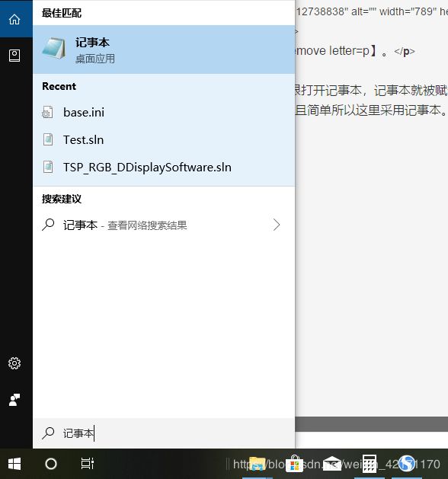Open Task View on taskbar
The height and width of the screenshot is (479, 448).
coord(88,464)
